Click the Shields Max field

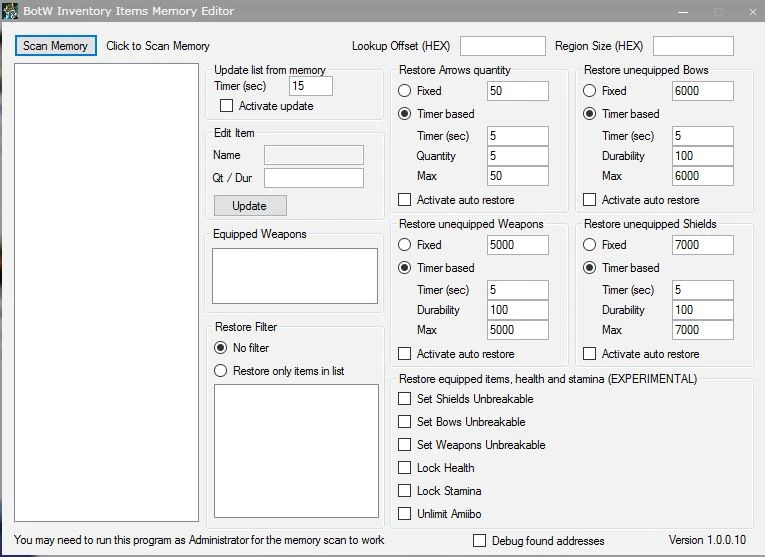pos(703,330)
